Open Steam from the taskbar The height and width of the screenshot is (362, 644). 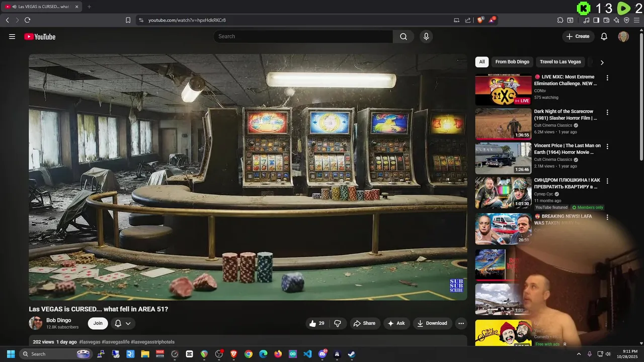click(352, 354)
